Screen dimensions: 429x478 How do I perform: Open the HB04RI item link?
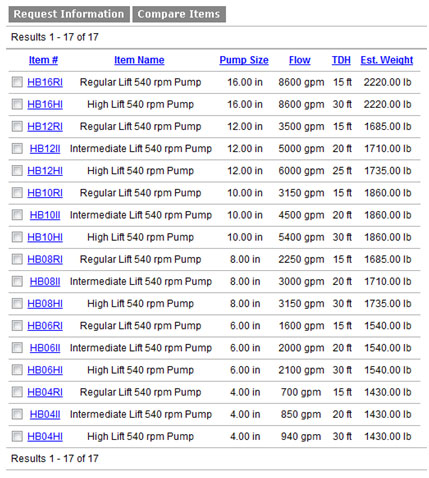point(45,392)
